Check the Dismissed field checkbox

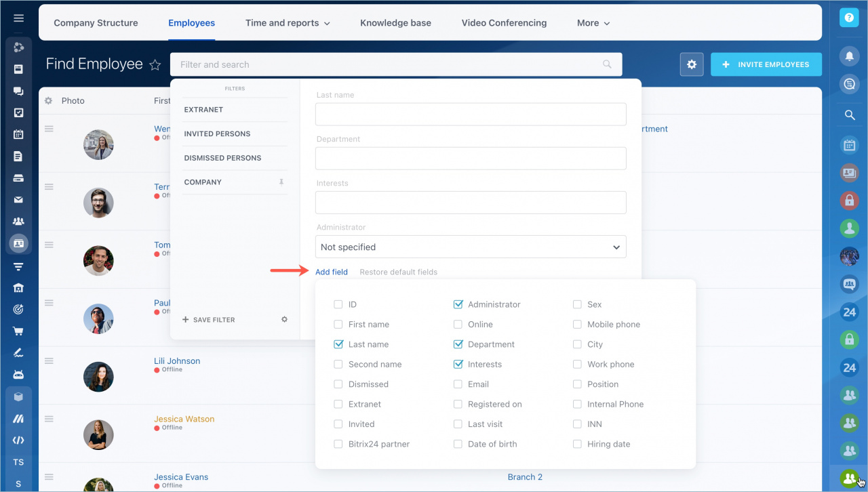(338, 384)
